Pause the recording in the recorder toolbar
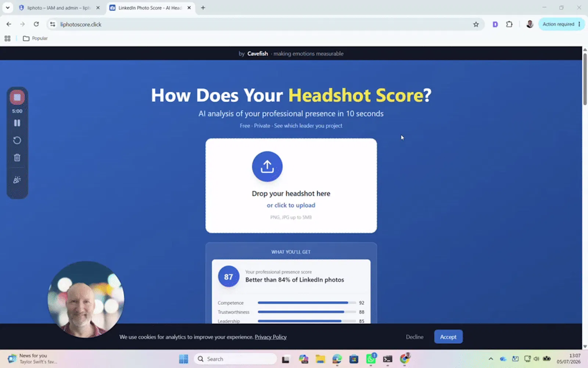 (x=17, y=123)
